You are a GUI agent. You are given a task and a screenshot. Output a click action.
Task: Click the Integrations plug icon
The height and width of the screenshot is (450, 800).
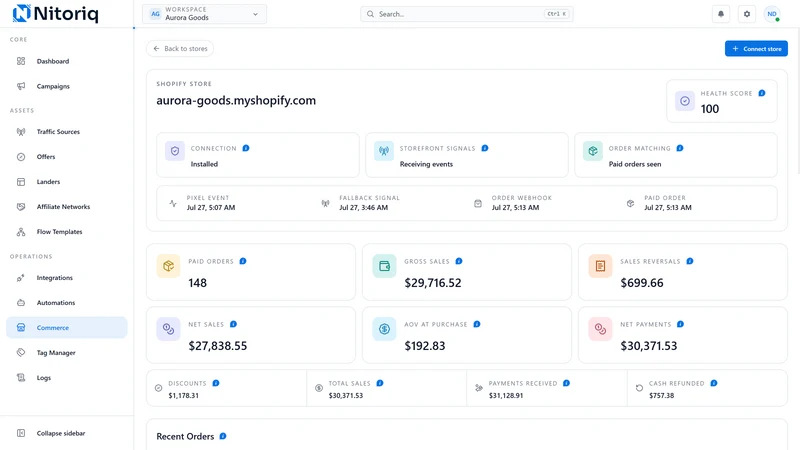(21, 278)
